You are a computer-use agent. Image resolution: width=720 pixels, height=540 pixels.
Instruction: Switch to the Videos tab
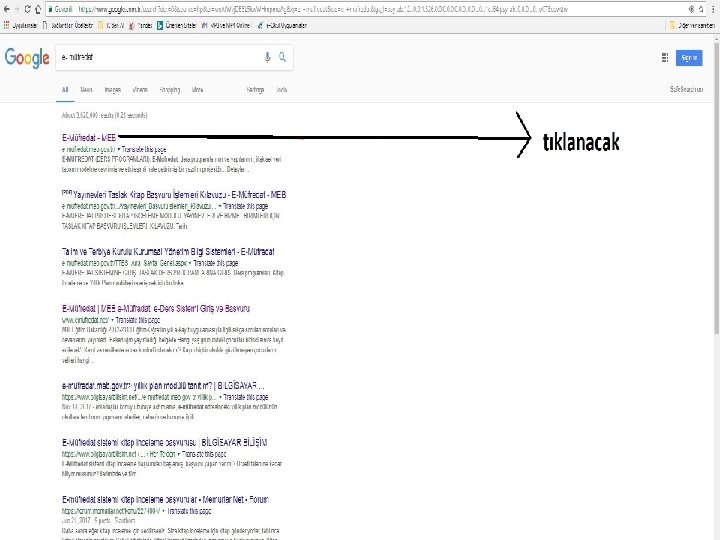(x=140, y=90)
